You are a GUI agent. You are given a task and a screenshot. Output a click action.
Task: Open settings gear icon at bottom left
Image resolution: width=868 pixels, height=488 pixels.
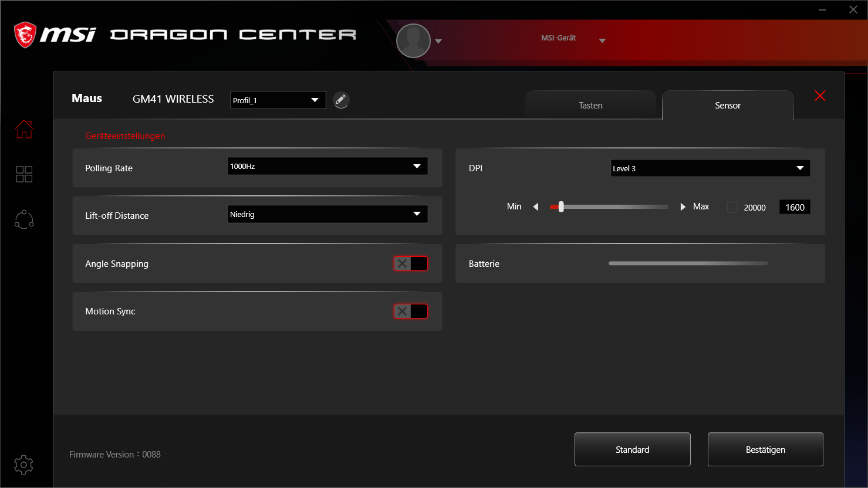coord(23,465)
